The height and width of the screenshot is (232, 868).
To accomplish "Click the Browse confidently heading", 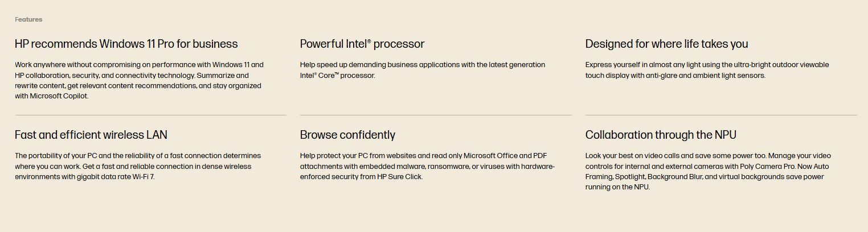I will [x=347, y=135].
